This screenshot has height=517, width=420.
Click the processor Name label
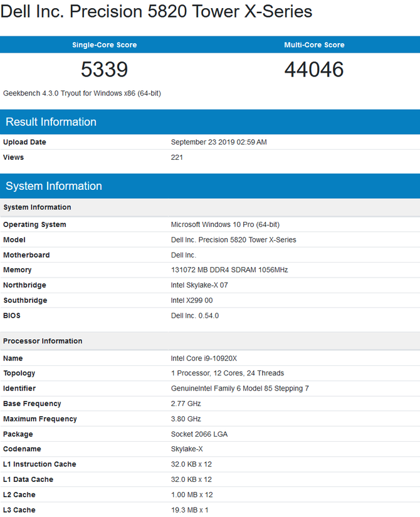point(13,358)
